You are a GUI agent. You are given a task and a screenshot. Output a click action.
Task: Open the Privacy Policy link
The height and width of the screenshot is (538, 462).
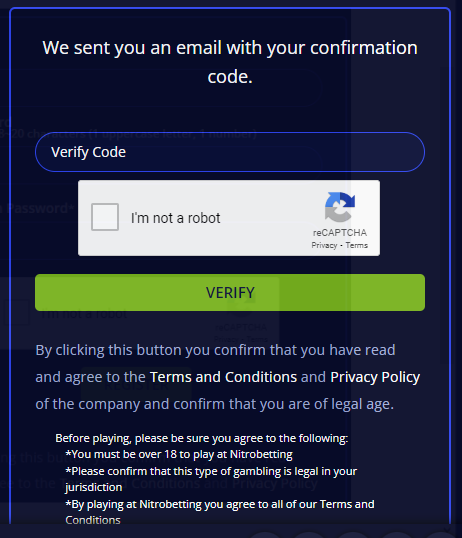pos(375,377)
